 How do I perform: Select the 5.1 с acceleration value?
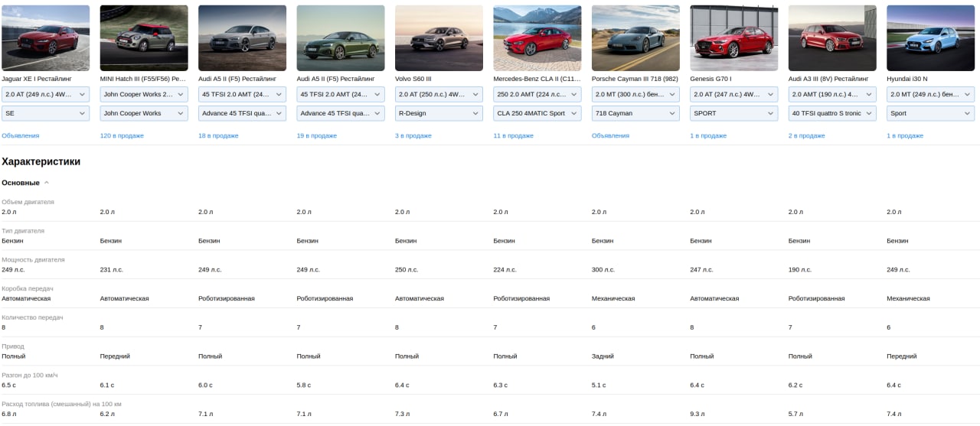click(x=599, y=385)
